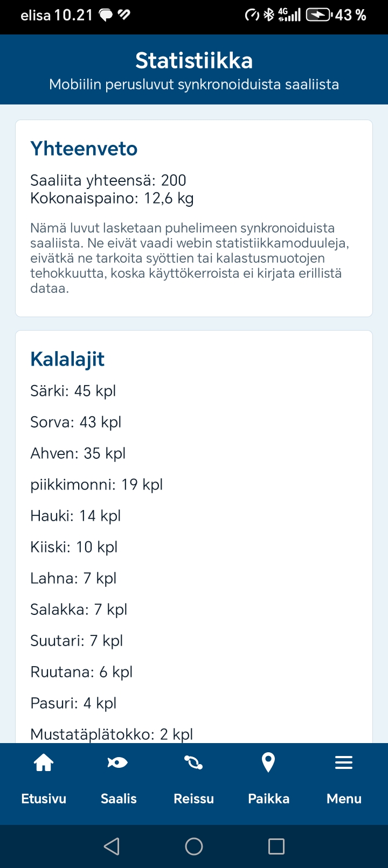Tap the Reissu route icon
Image resolution: width=388 pixels, height=868 pixels.
click(193, 762)
